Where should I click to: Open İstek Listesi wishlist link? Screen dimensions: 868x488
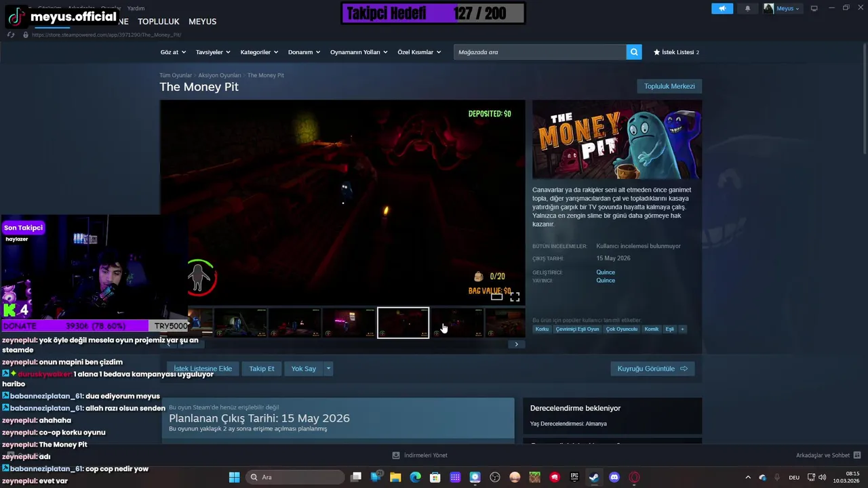(676, 52)
